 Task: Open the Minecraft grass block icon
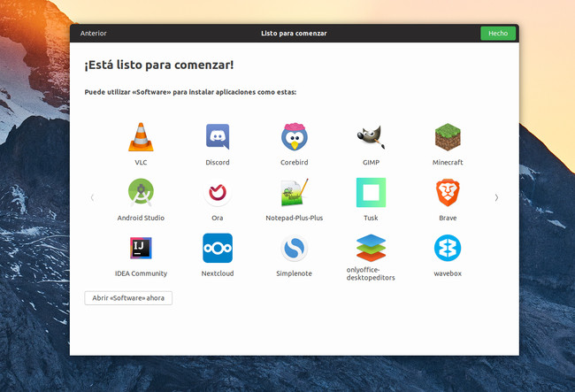(x=448, y=137)
